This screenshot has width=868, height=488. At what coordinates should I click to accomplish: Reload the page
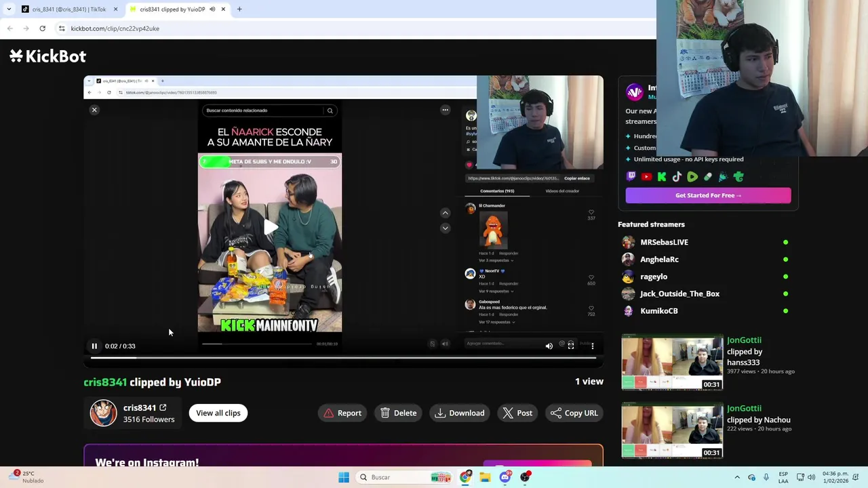tap(42, 28)
